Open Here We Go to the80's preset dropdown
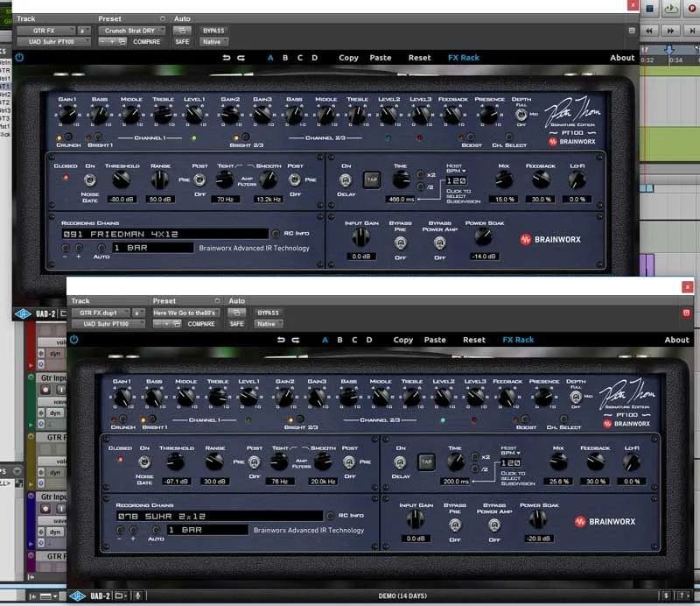The width and height of the screenshot is (700, 606). tap(186, 313)
